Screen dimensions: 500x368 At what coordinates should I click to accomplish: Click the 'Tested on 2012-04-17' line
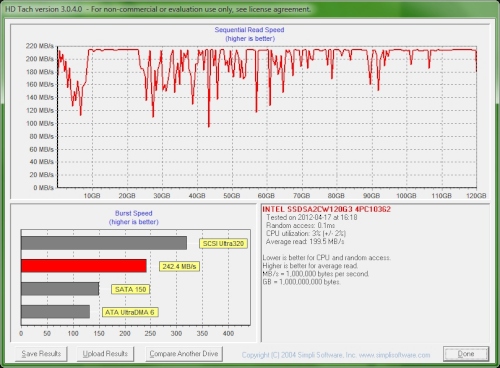[x=312, y=217]
